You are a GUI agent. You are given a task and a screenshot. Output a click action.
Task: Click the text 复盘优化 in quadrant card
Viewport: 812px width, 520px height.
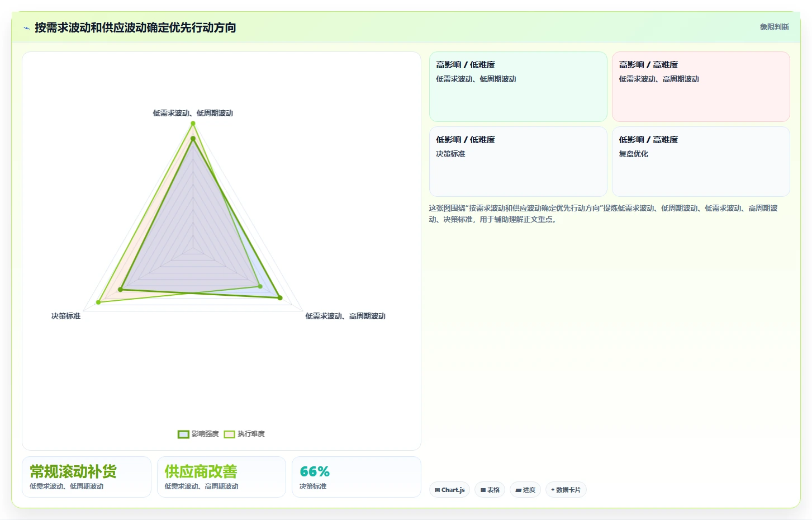click(633, 154)
